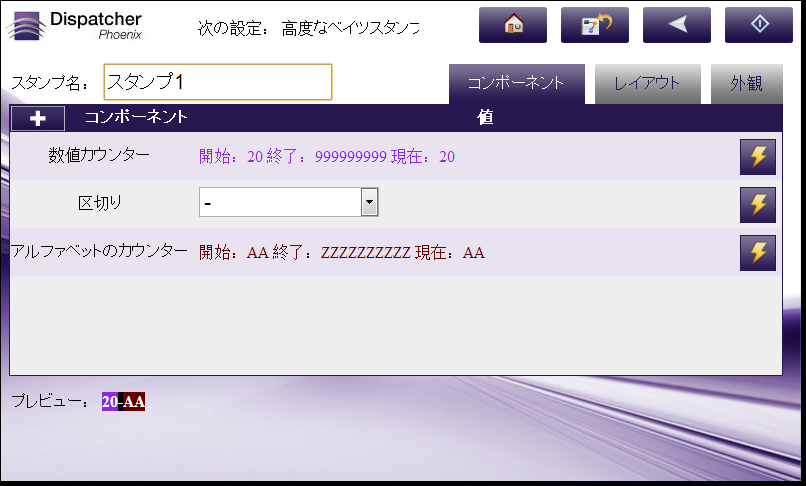Image resolution: width=806 pixels, height=486 pixels.
Task: Click the 値 column header
Action: coord(485,117)
